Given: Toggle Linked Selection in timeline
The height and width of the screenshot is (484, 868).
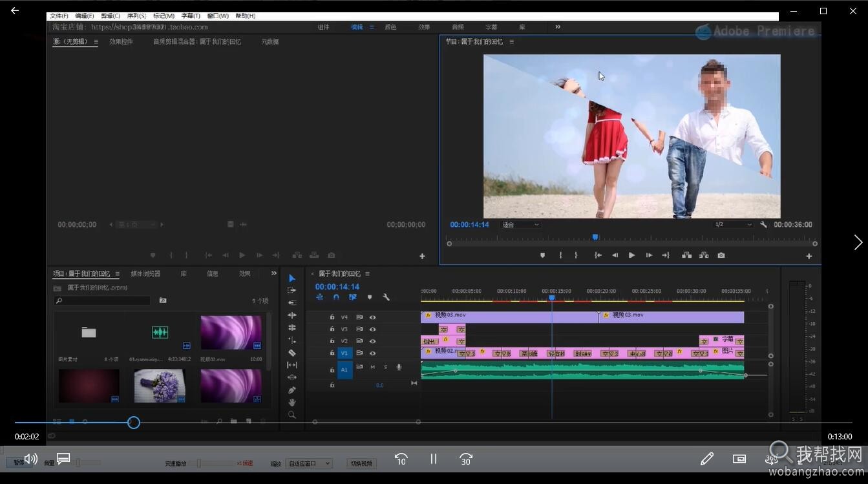Looking at the screenshot, I should click(x=352, y=297).
